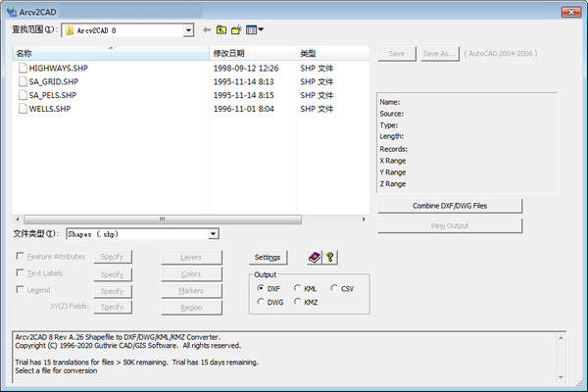
Task: Click the date 1995-11-14 8:13
Action: [244, 81]
